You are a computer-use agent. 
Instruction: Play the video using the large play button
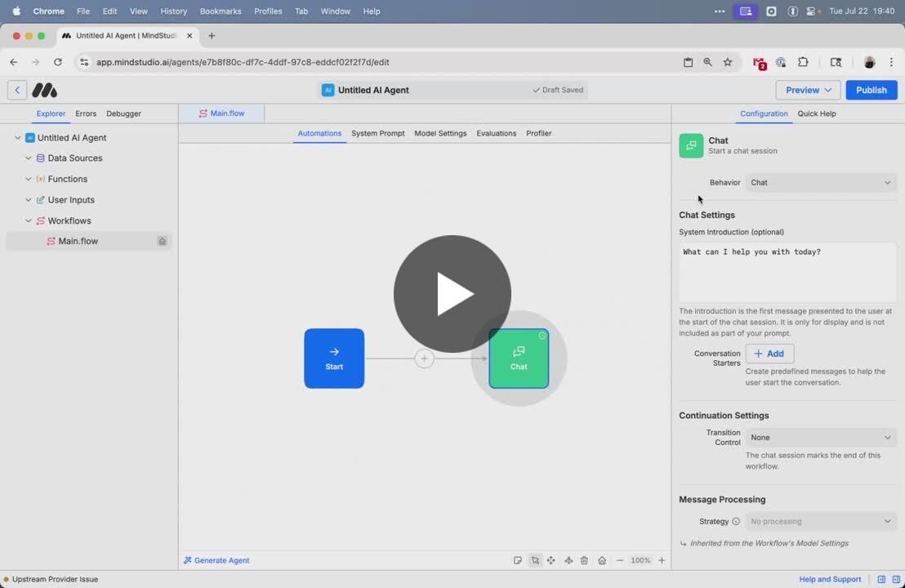pos(452,294)
